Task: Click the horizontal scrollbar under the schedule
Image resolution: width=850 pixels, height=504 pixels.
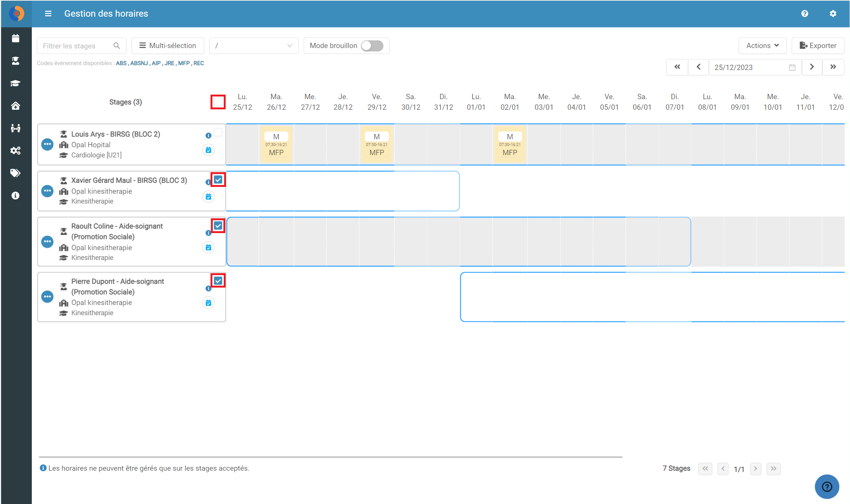Action: click(331, 457)
